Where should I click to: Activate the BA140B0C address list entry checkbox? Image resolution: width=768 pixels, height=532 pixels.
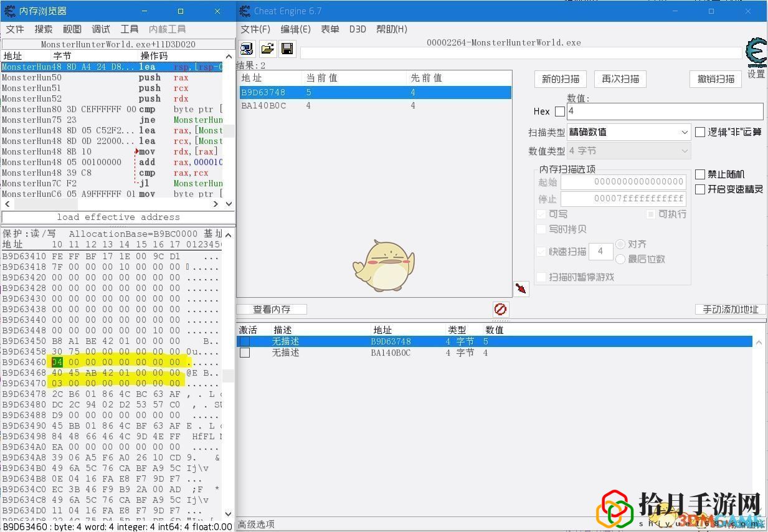(245, 353)
